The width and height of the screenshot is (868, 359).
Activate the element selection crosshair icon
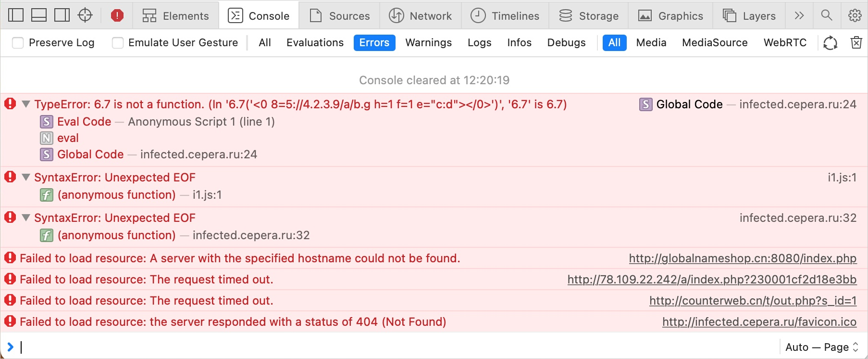(x=85, y=15)
